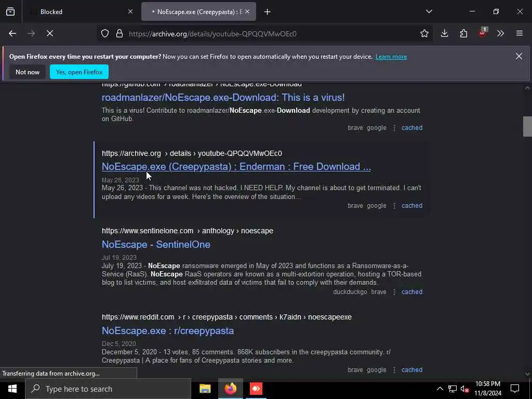Open the uBlock Origin extension icon
Image resolution: width=532 pixels, height=399 pixels.
click(x=483, y=33)
